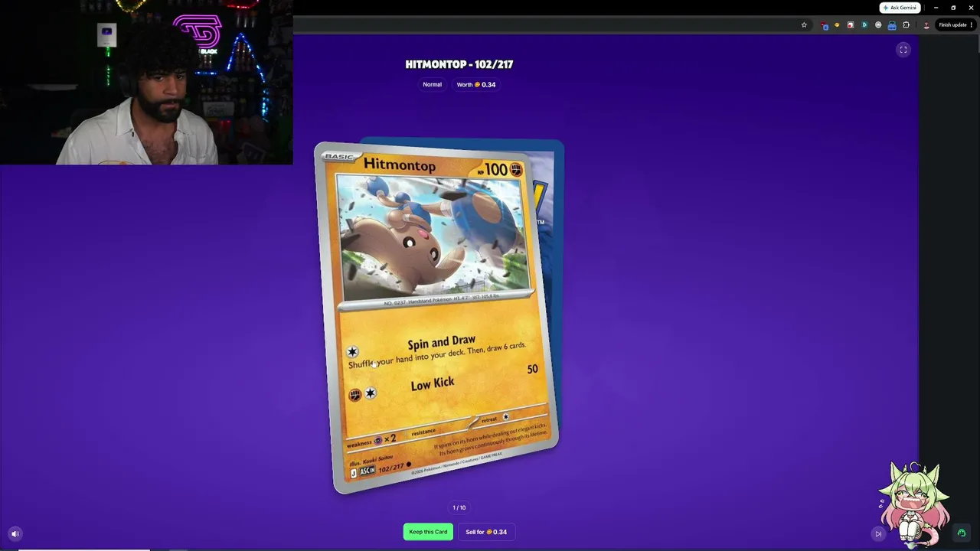
Task: Click the 1 / 10 card counter
Action: click(x=459, y=507)
